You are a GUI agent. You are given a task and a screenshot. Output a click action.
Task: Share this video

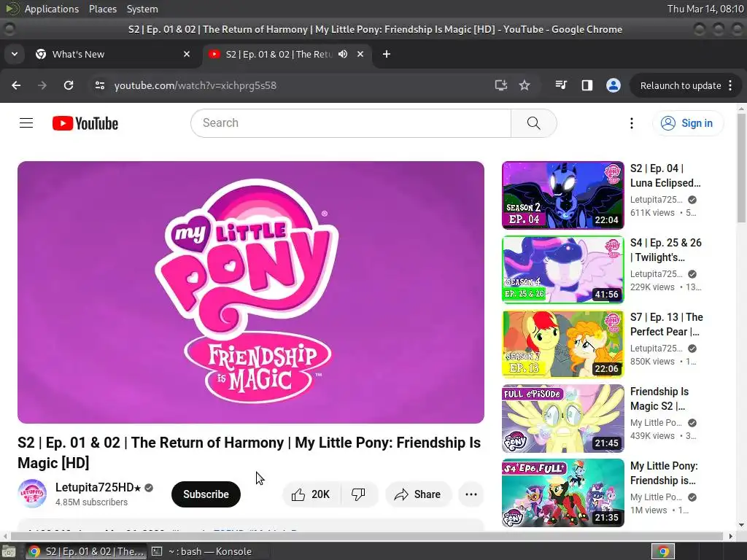click(x=417, y=494)
